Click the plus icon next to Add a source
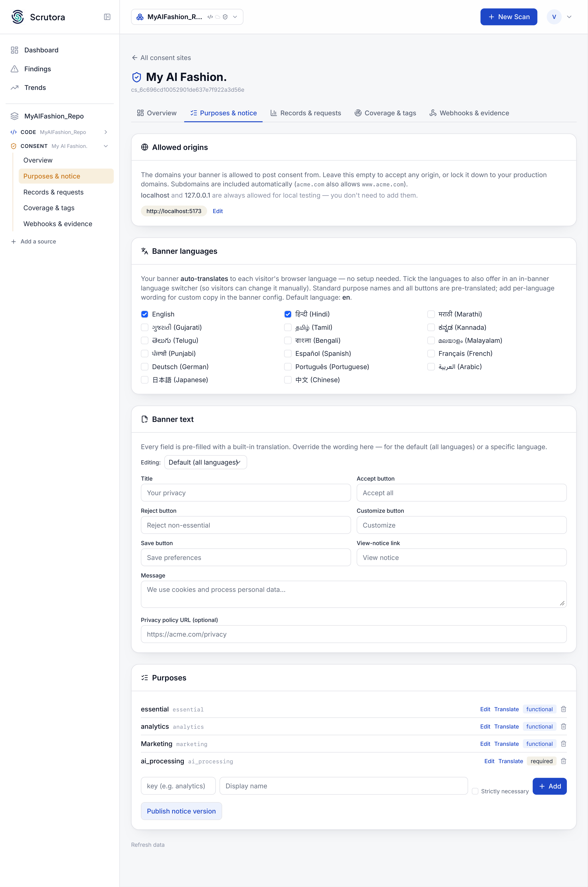 (x=13, y=242)
